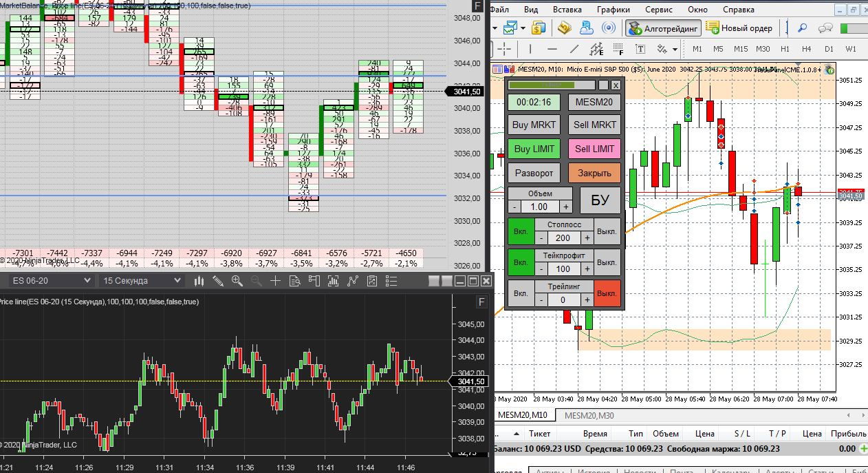Open NinjaTrader indicators icon
The width and height of the screenshot is (868, 473).
point(334,281)
